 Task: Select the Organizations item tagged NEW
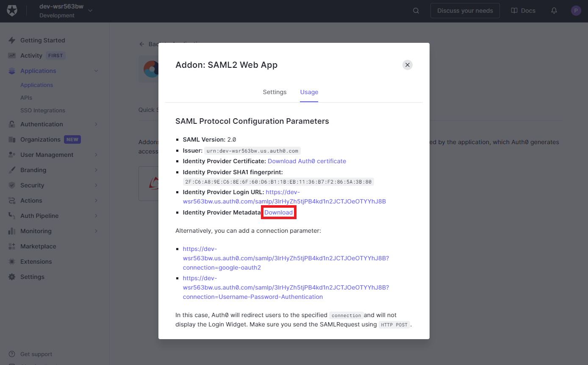(x=40, y=139)
